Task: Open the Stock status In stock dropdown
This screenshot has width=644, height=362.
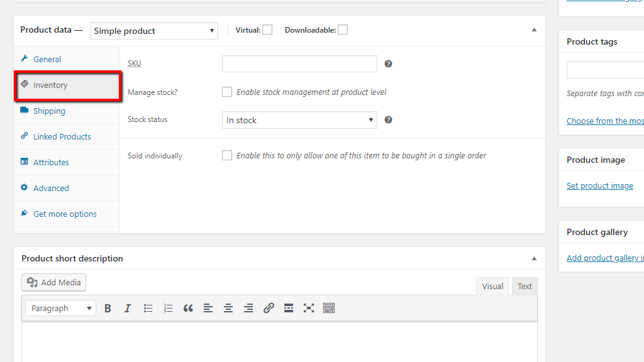Action: point(299,120)
